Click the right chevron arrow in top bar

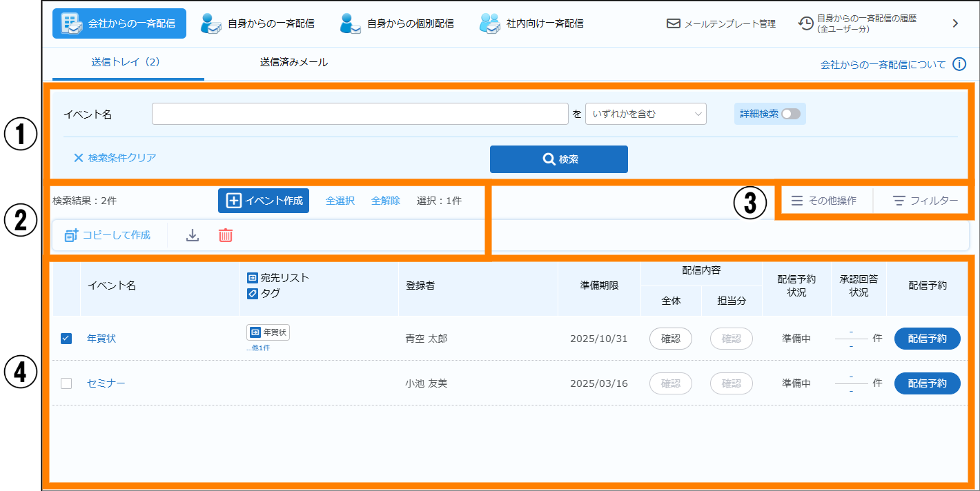click(956, 23)
